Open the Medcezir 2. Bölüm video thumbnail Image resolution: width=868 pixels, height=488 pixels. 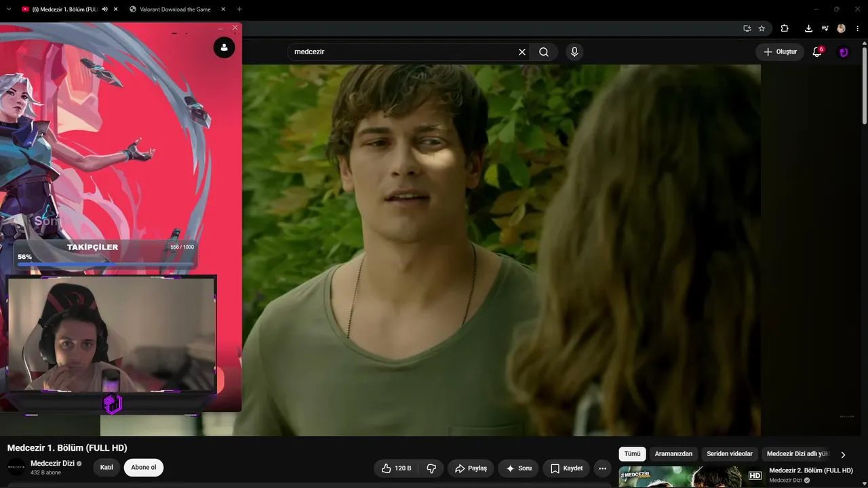coord(691,477)
